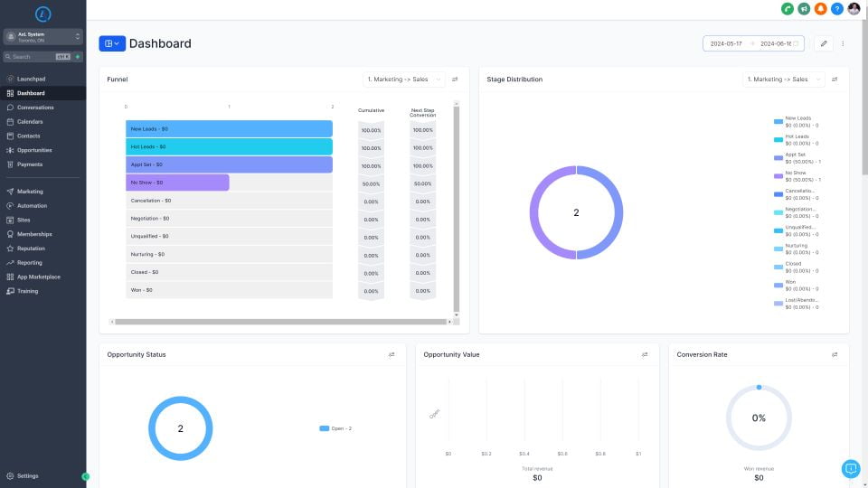Open Conversations in the sidebar
The height and width of the screenshot is (488, 868).
(35, 108)
